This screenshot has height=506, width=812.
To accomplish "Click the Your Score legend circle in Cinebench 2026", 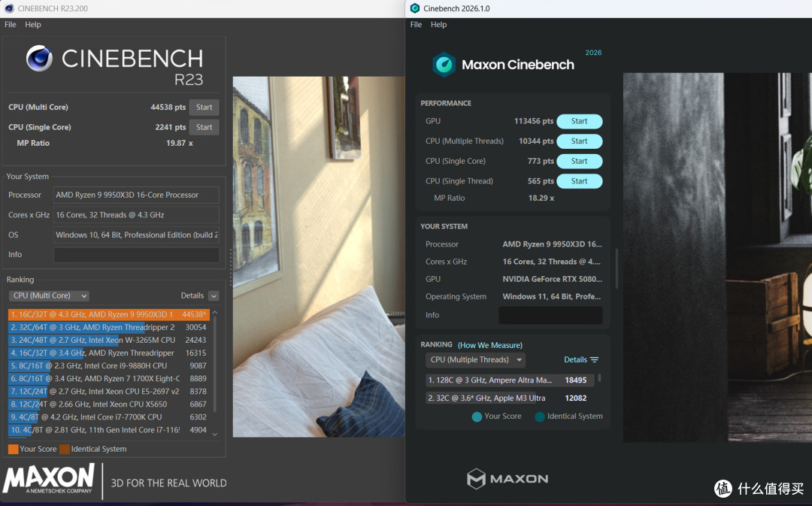I will 477,417.
